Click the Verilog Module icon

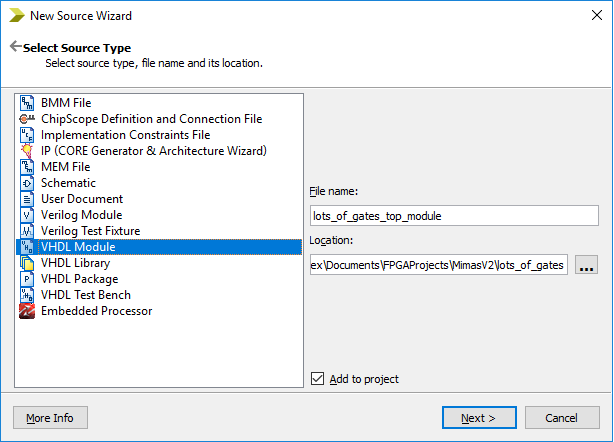(27, 215)
